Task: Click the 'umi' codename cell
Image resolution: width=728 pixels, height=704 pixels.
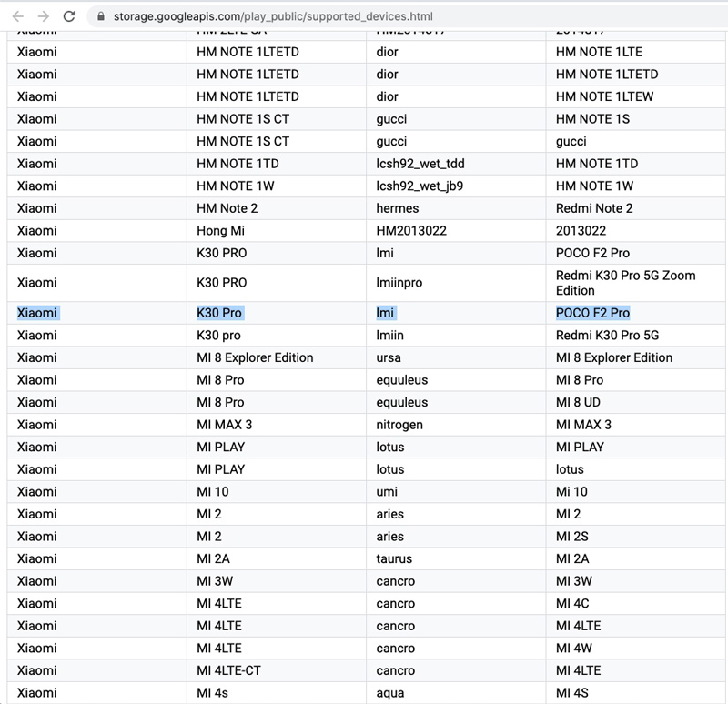Action: (388, 492)
